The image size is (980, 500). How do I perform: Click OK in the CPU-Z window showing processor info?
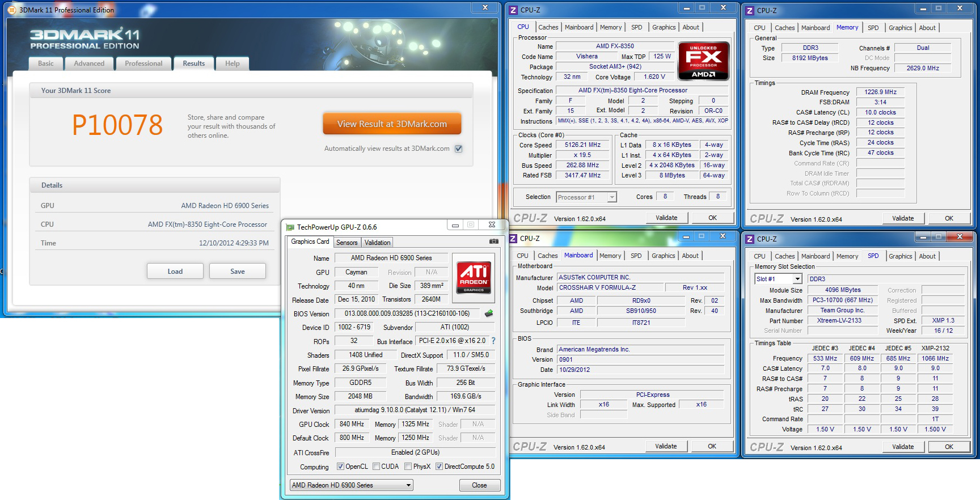click(x=712, y=218)
